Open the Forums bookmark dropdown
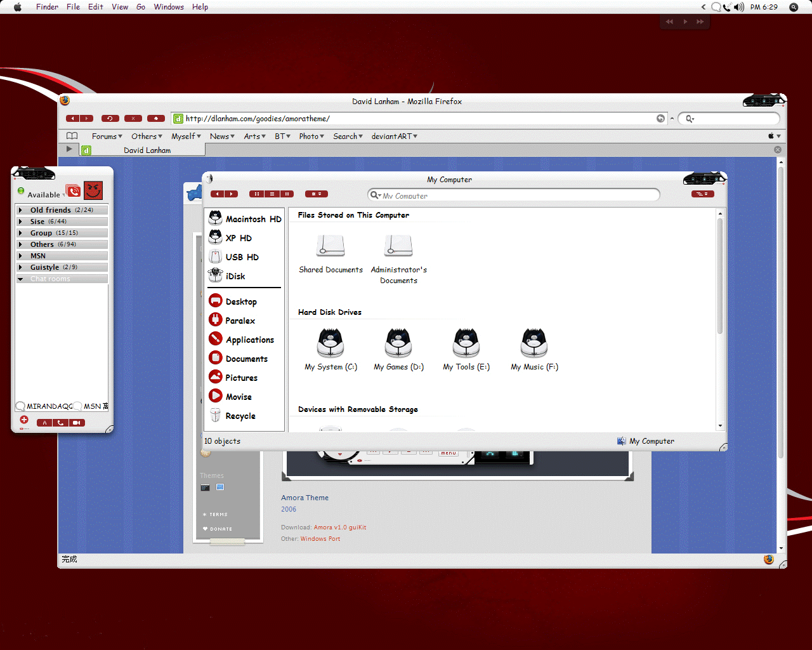 click(x=107, y=136)
